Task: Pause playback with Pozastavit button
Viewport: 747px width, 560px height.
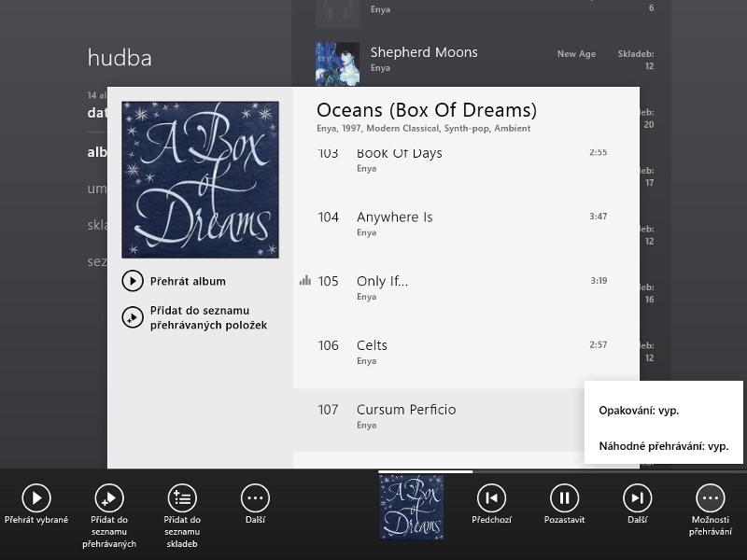Action: coord(564,497)
